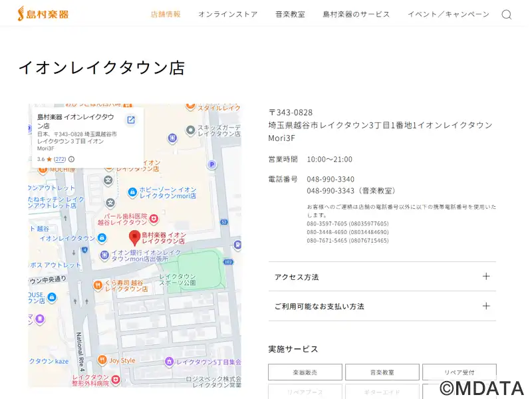
Task: Click the ATM marker right of スポーツ公園
Action: click(237, 245)
